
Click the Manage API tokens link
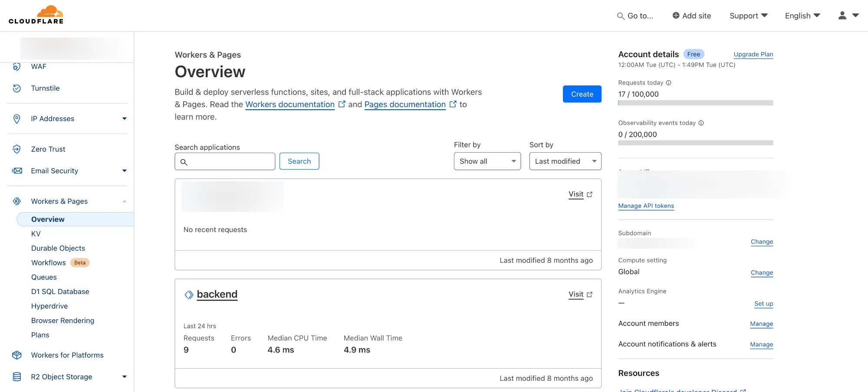click(x=646, y=206)
